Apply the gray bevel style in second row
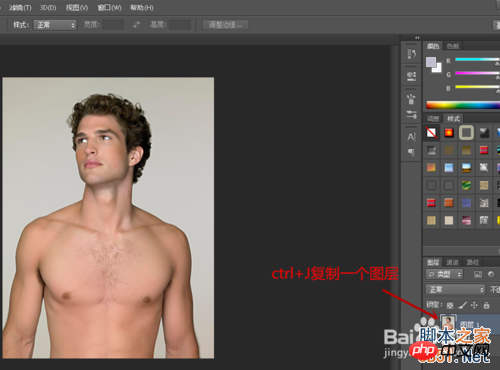Viewport: 500px width, 370px height. (431, 150)
